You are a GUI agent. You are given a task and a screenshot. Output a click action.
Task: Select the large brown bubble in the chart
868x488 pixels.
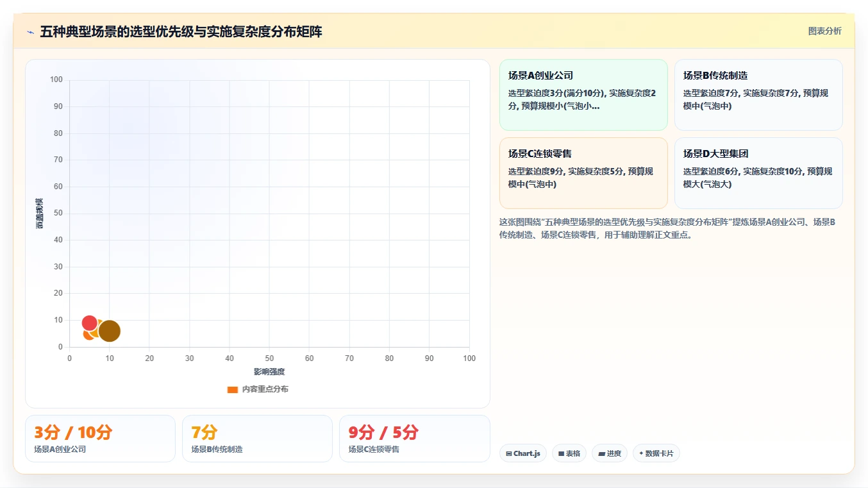[110, 331]
